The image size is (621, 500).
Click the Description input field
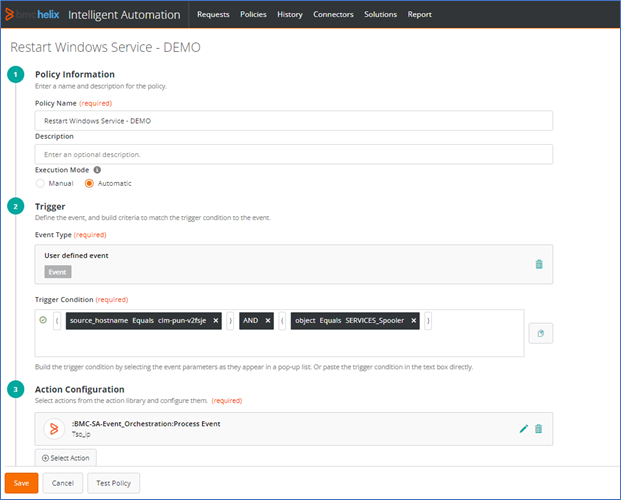pos(293,155)
